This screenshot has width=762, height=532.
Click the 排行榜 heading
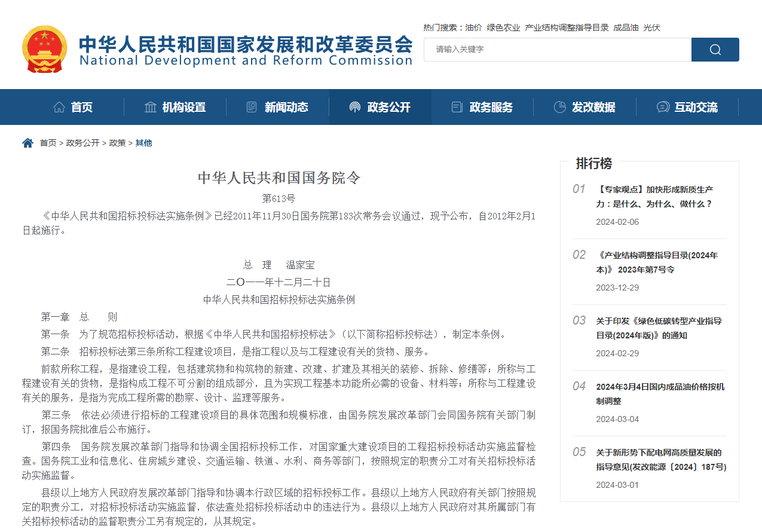coord(593,163)
